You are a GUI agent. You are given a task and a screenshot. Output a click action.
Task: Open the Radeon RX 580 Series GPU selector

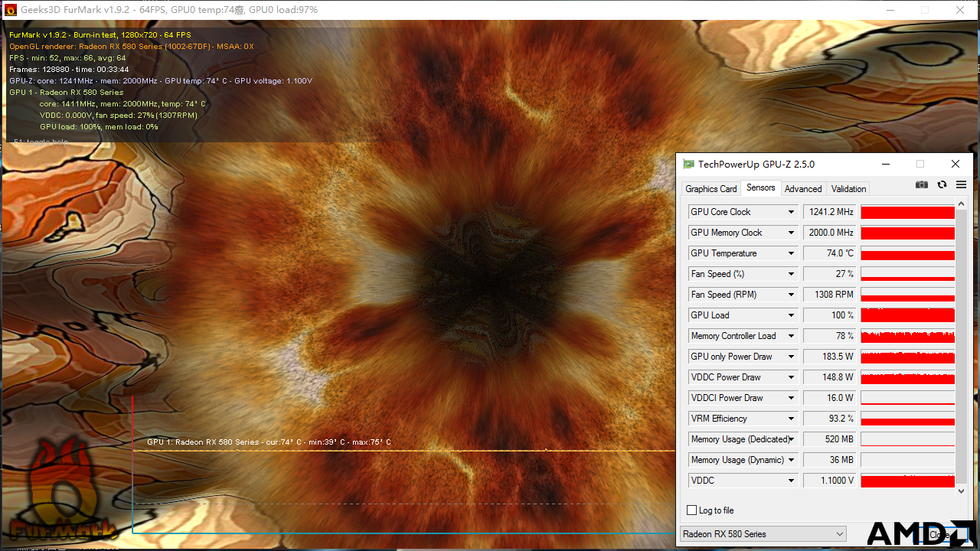pos(763,534)
